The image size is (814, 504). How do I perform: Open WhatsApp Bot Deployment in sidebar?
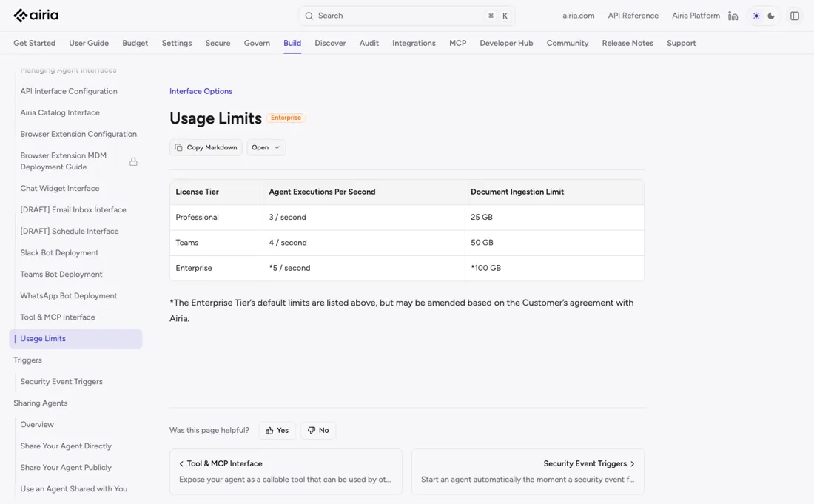[x=69, y=295]
